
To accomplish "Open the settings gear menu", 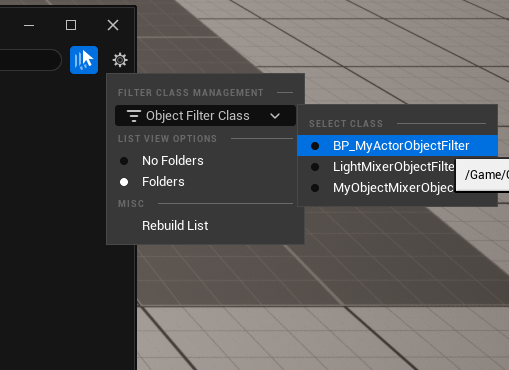I will click(120, 60).
